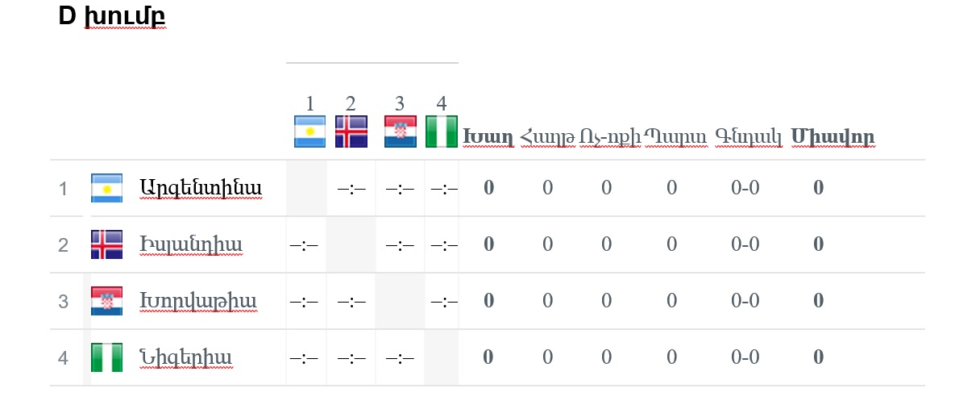Click Nigeria vs Croatia score cell
The image size is (980, 405).
point(400,357)
